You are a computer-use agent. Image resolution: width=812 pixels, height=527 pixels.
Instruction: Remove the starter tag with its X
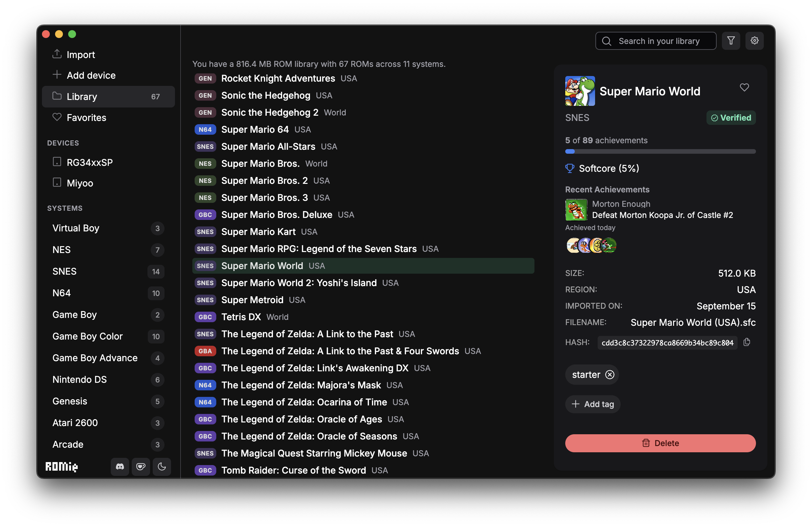(610, 374)
